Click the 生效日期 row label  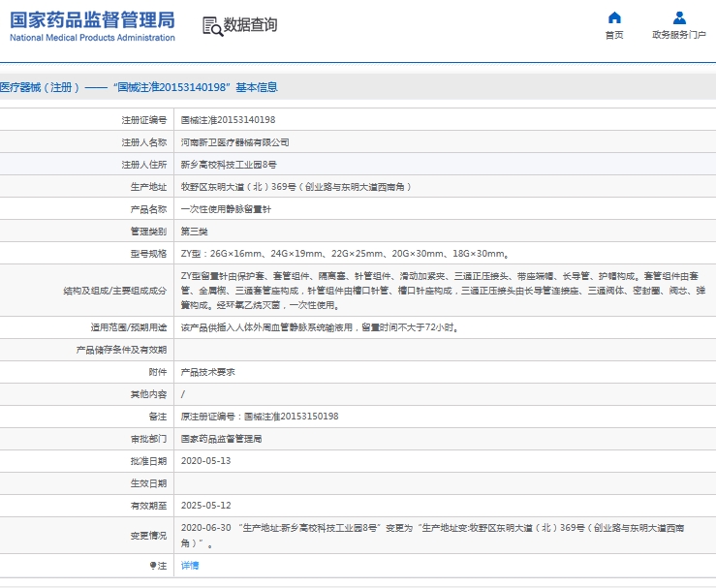[x=148, y=483]
